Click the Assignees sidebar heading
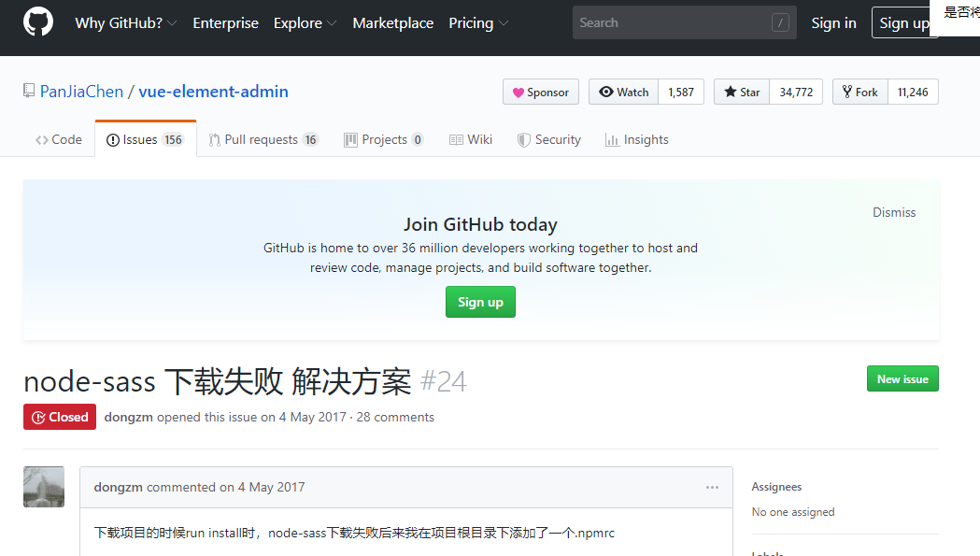The width and height of the screenshot is (980, 556). 776,487
